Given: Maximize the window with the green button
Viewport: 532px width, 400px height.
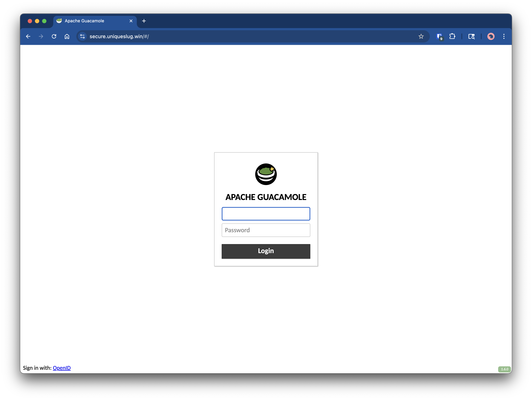Looking at the screenshot, I should (x=44, y=21).
